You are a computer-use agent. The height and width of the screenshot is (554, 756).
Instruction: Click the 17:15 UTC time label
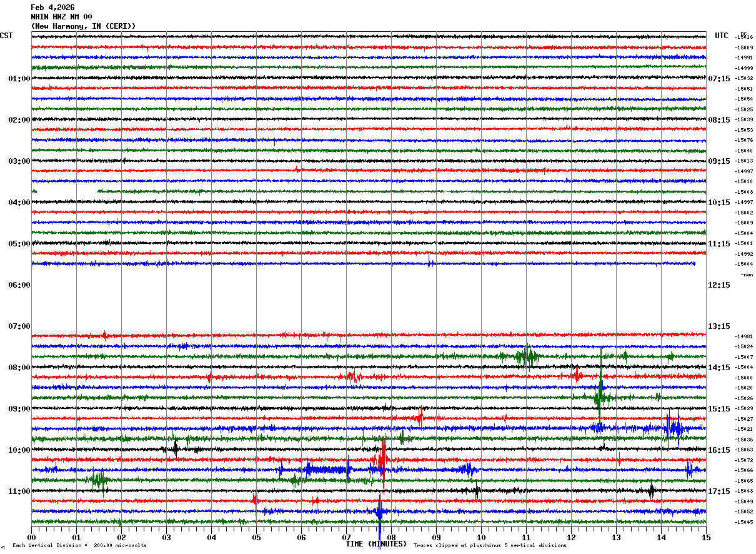(719, 491)
